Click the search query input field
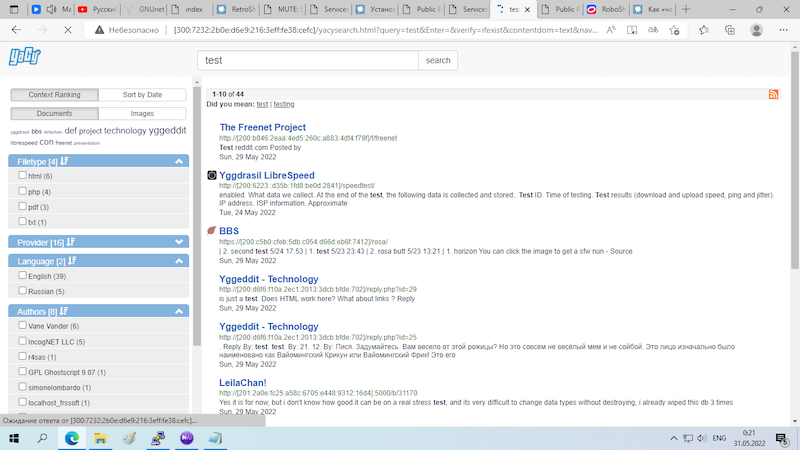Viewport: 800px width, 450px height. (x=307, y=60)
